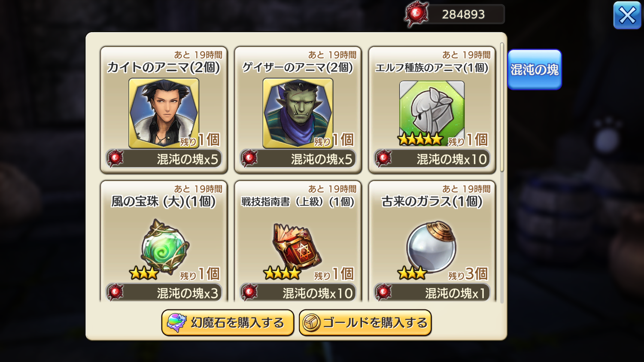
Task: Buy カイトのアニマ for 混沌の塊x5
Action: point(164,159)
